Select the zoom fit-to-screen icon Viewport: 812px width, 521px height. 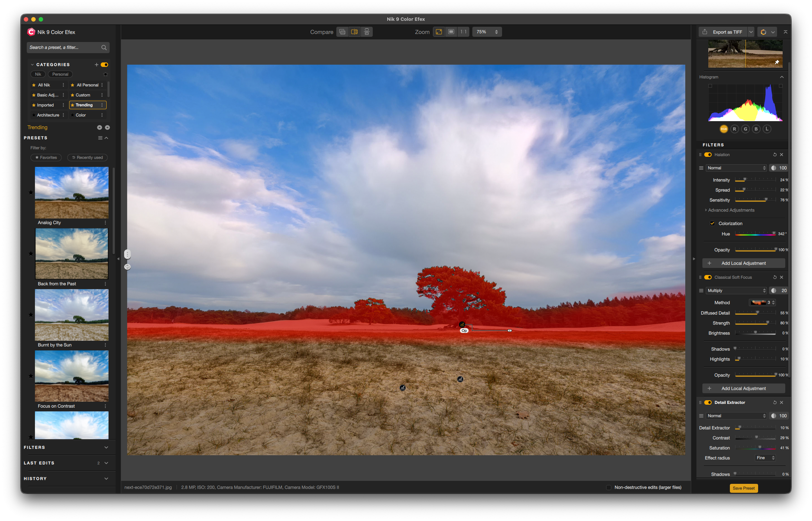[x=439, y=32]
